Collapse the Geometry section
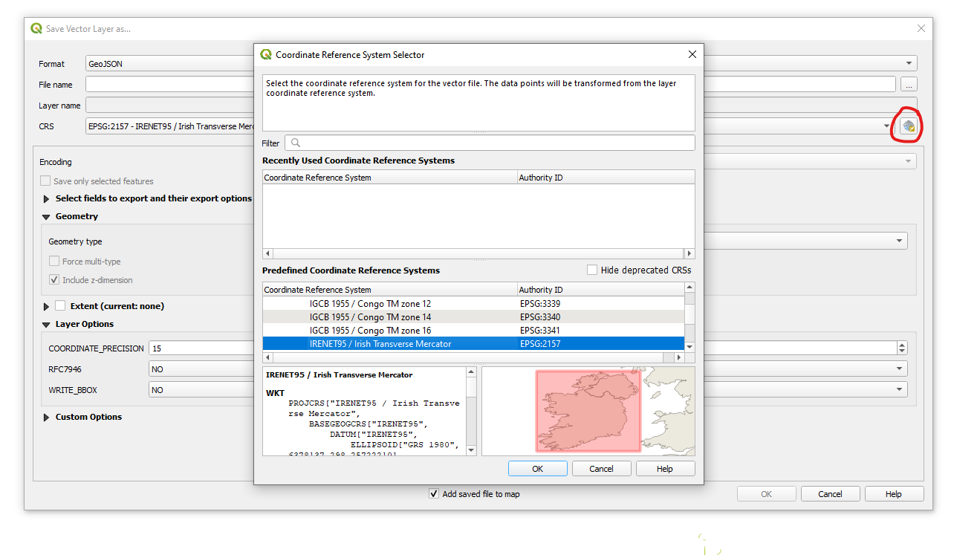980x555 pixels. pyautogui.click(x=47, y=217)
